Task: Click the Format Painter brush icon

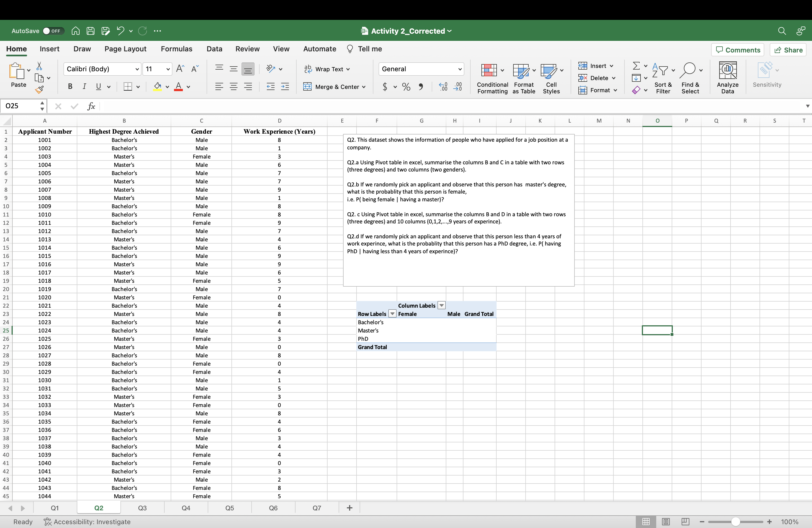Action: 39,90
